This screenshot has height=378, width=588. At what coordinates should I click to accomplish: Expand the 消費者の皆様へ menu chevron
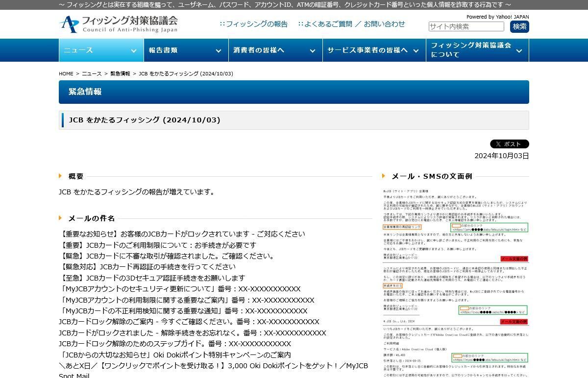tap(313, 50)
